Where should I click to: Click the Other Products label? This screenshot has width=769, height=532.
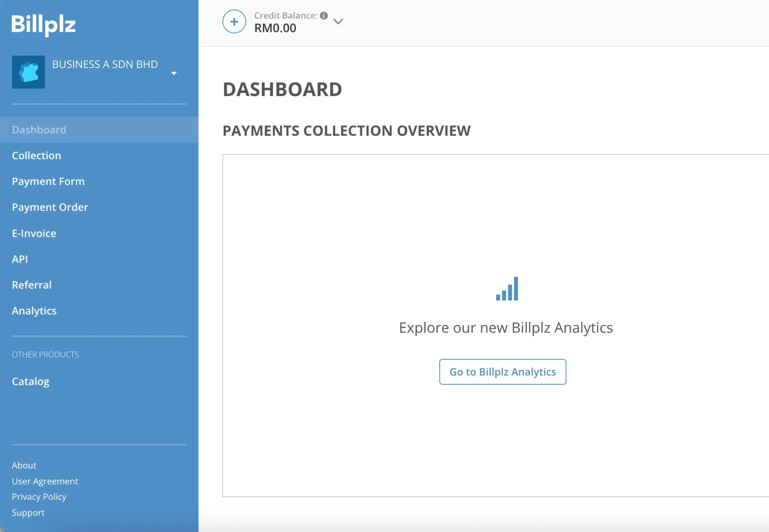click(x=45, y=355)
